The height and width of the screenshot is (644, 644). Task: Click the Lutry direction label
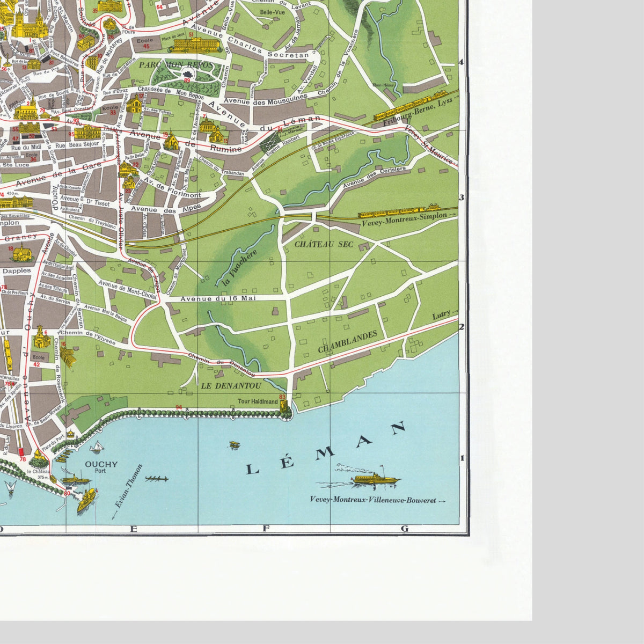point(441,316)
